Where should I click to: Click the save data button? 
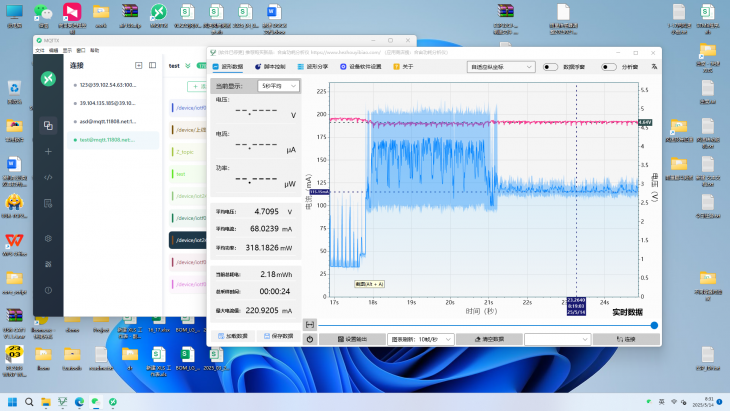click(278, 336)
